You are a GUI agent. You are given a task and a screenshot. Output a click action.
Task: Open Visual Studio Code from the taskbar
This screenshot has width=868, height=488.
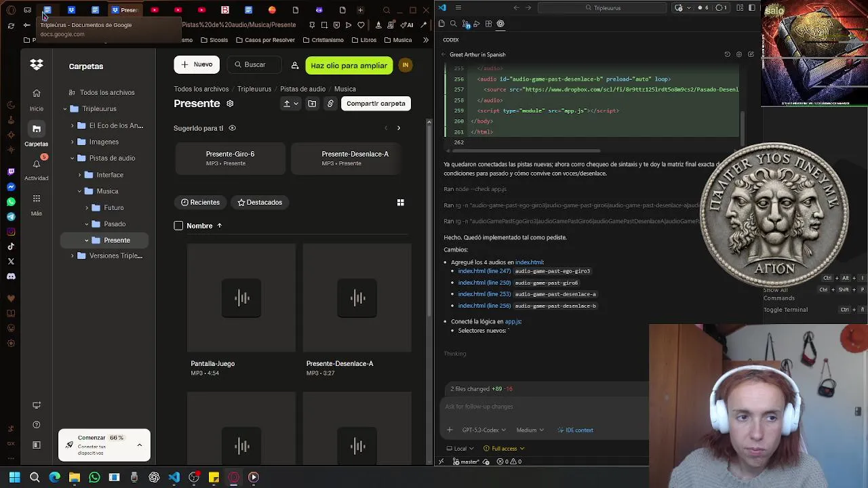174,477
